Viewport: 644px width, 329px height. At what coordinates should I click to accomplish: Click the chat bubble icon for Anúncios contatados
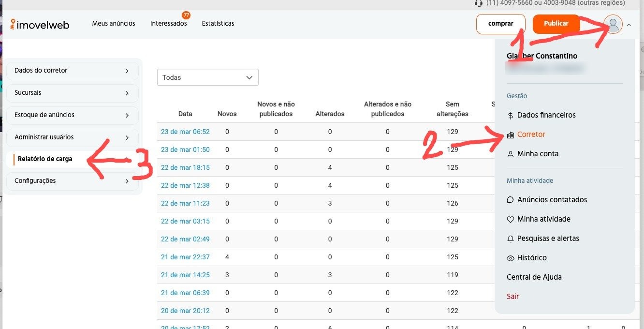510,200
